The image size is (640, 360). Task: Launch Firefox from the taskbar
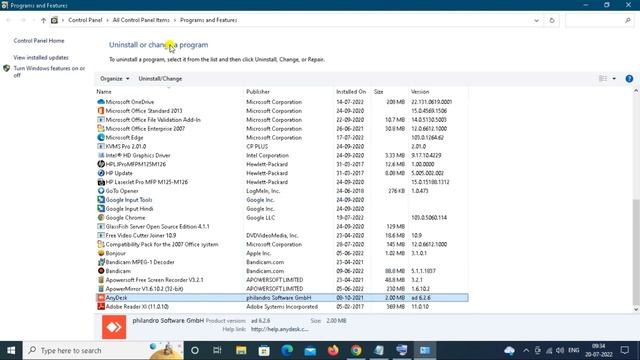click(x=333, y=350)
